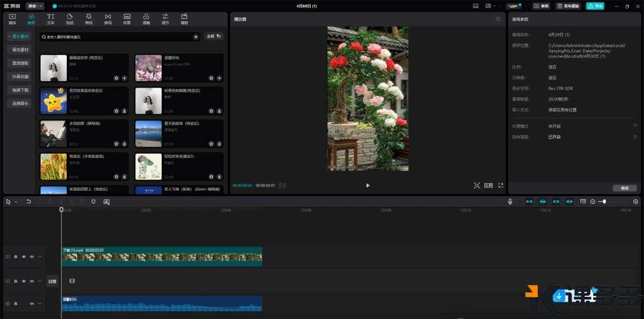Open the 特效 effects tab
The image size is (644, 319).
[x=89, y=19]
